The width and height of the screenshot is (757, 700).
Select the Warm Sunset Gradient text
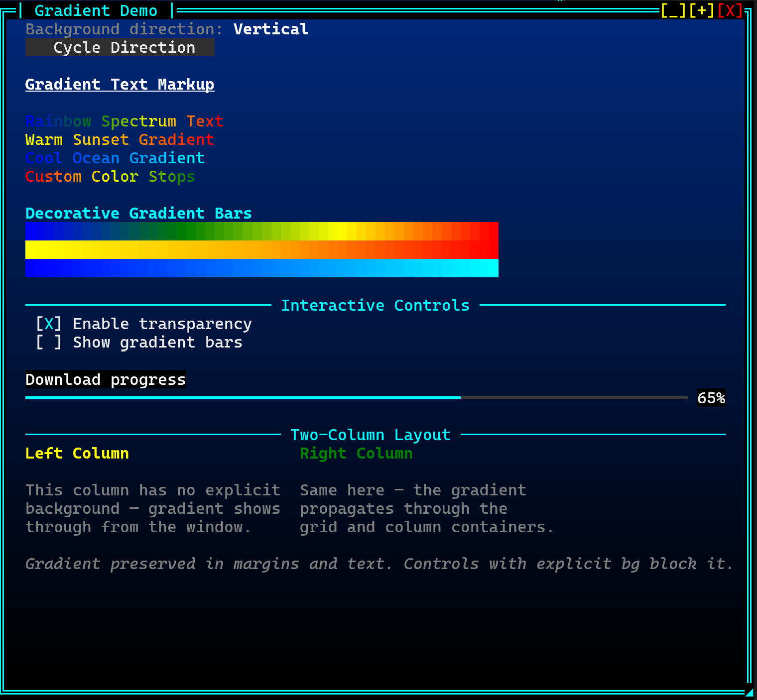tap(120, 139)
